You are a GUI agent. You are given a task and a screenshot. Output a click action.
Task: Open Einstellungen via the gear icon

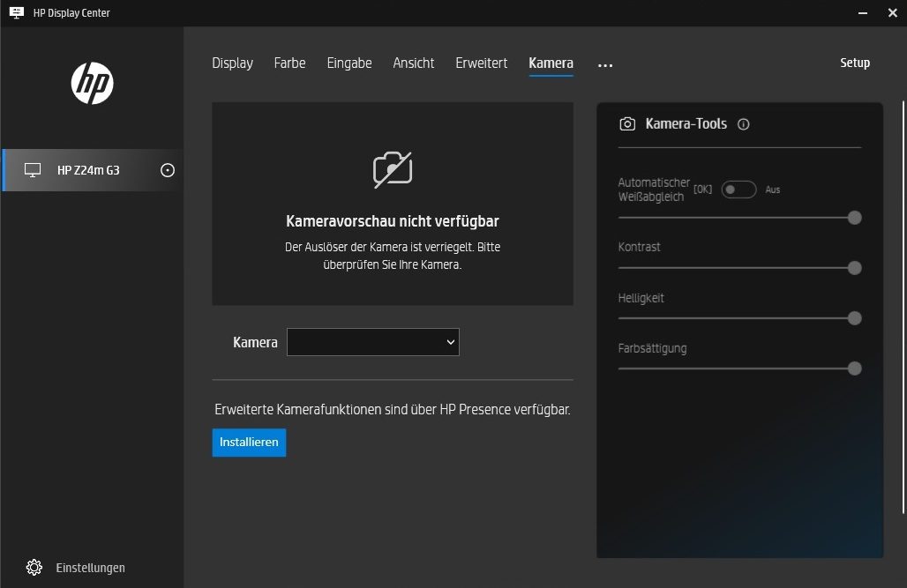point(34,567)
